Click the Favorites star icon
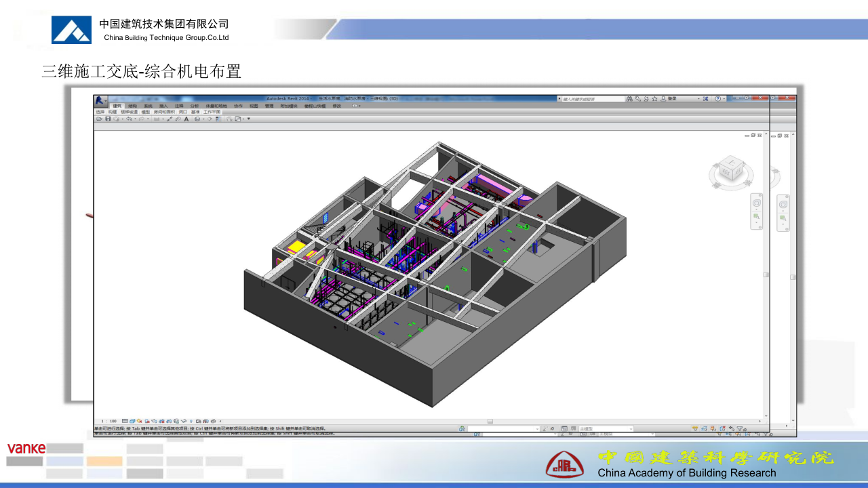Viewport: 868px width, 488px height. [654, 99]
